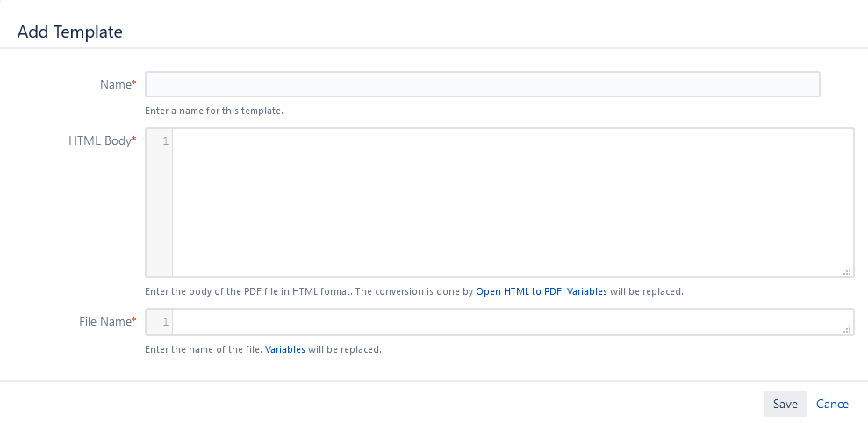Click inside the HTML Body editor area
This screenshot has width=868, height=423.
(513, 202)
